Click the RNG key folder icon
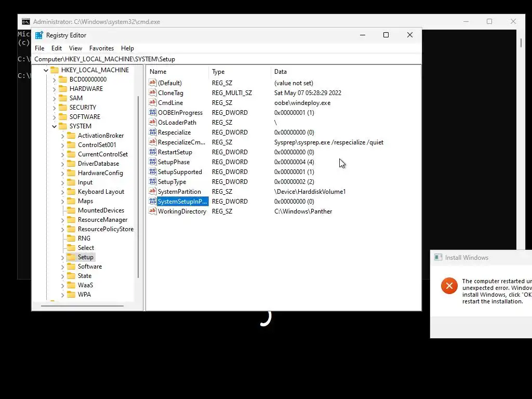Screen dimensions: 532x399 [71, 238]
